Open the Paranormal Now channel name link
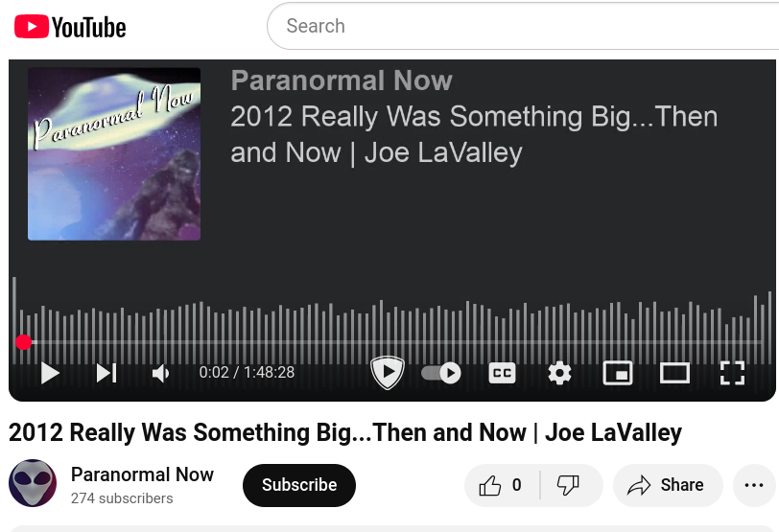Screen dimensions: 779x532 [142, 474]
